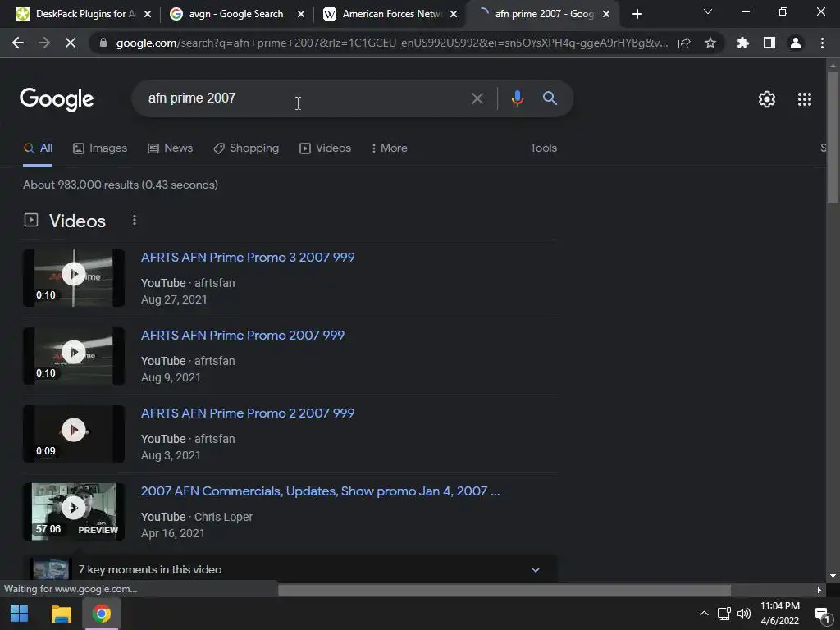The width and height of the screenshot is (840, 630).
Task: Open the taskbar clock and date
Action: (x=780, y=614)
